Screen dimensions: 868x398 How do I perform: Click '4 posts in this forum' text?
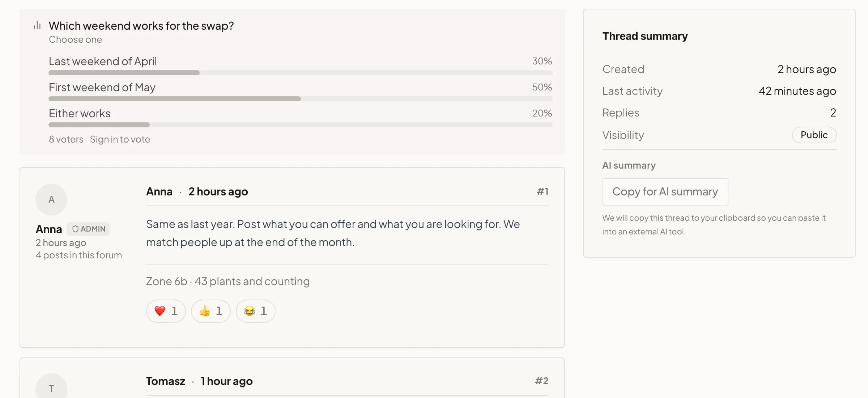coord(79,255)
